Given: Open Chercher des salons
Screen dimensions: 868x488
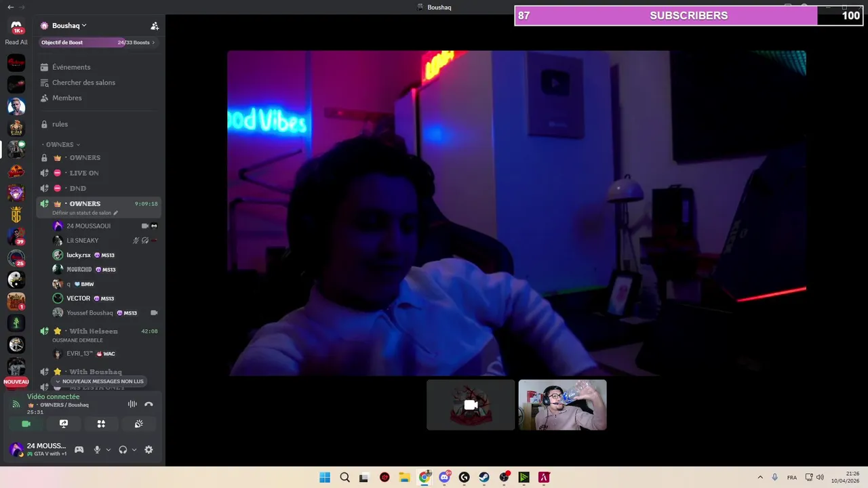Looking at the screenshot, I should (x=98, y=83).
